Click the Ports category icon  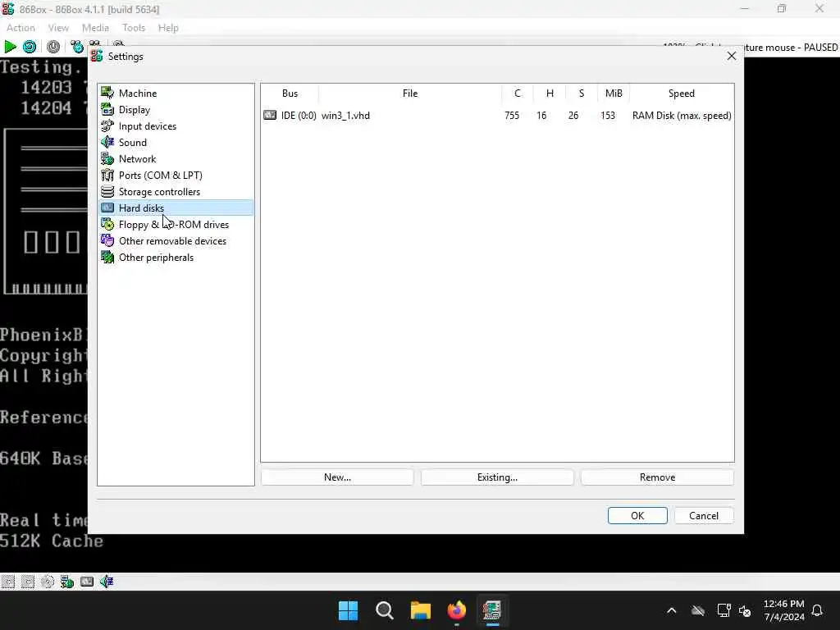click(x=107, y=176)
